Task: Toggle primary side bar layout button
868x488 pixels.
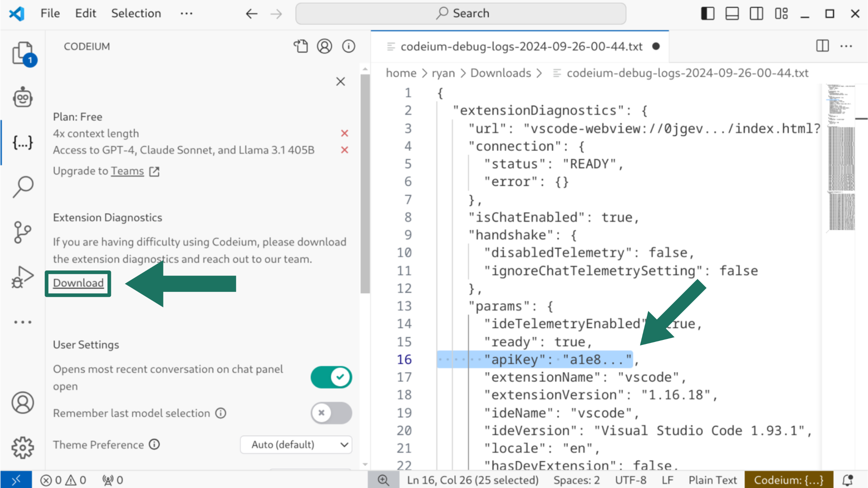Action: [x=708, y=14]
